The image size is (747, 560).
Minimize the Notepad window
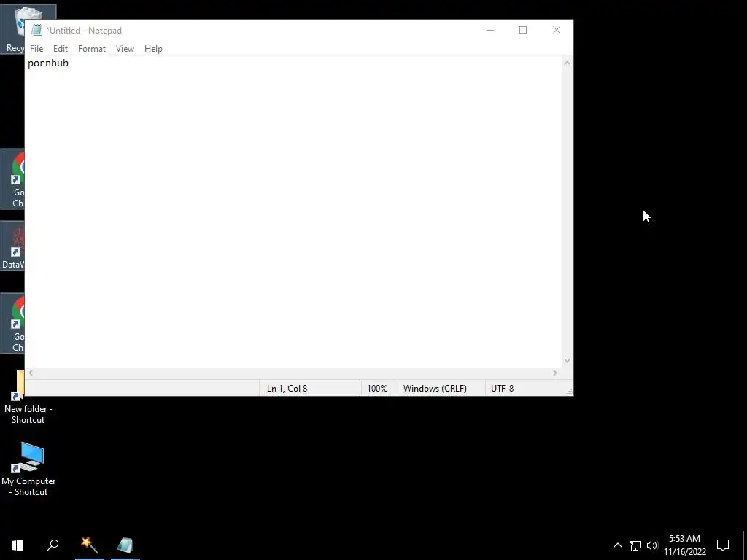pos(490,30)
